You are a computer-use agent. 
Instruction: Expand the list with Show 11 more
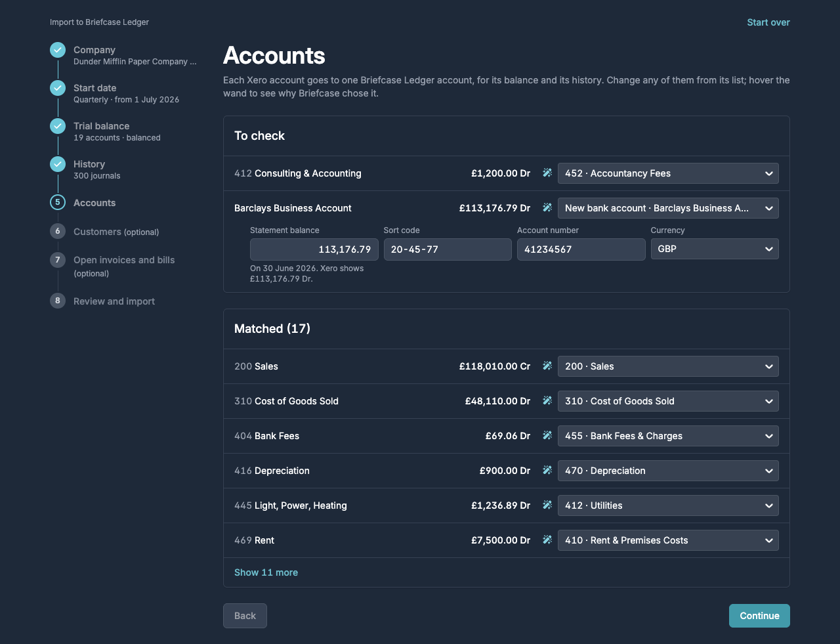point(266,572)
